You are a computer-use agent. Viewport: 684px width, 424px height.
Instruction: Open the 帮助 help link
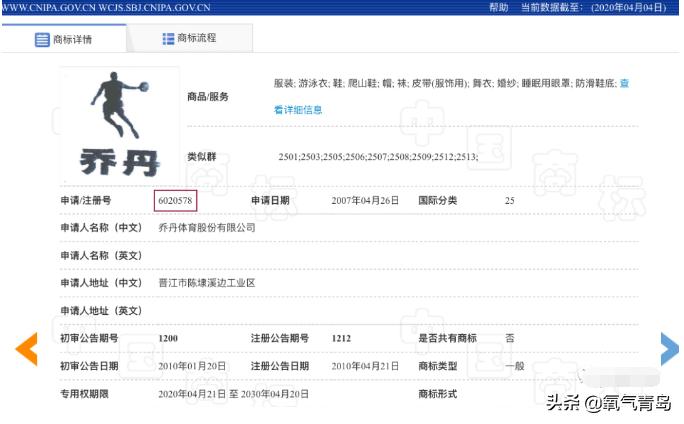[499, 7]
